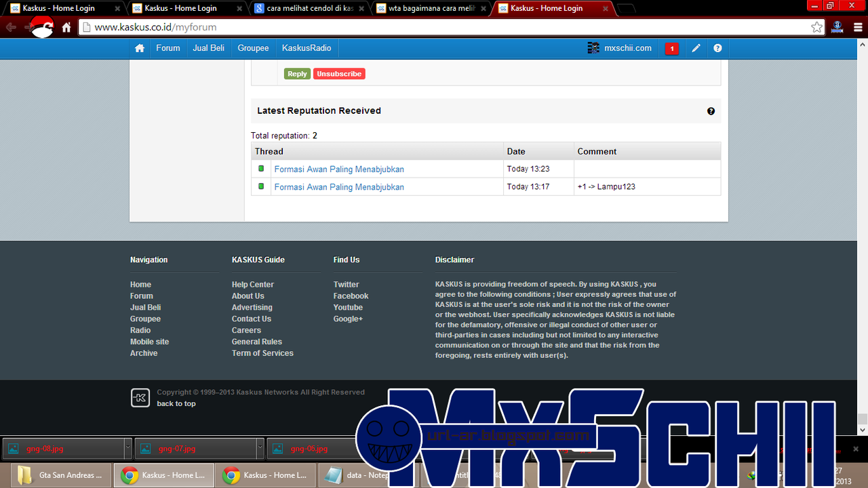This screenshot has width=868, height=488.
Task: Open About Us in KASKUS Guide
Action: (x=248, y=296)
